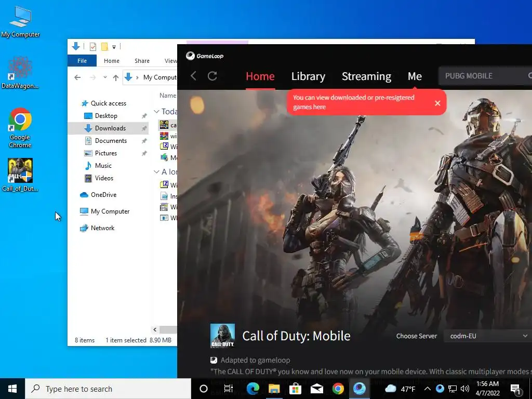Image resolution: width=532 pixels, height=399 pixels.
Task: Click the New folder quick access toolbar icon
Action: (104, 46)
